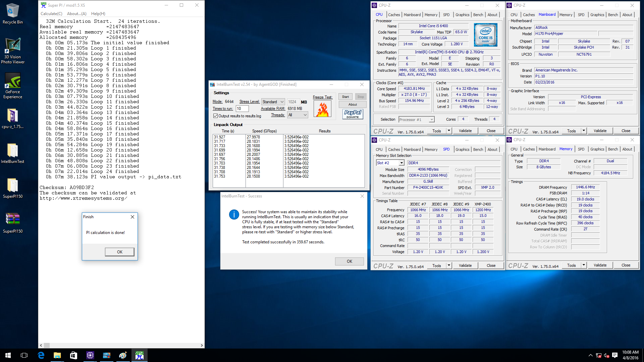Image resolution: width=644 pixels, height=362 pixels.
Task: Click the IntelBurnTest flame icon
Action: pyautogui.click(x=322, y=109)
